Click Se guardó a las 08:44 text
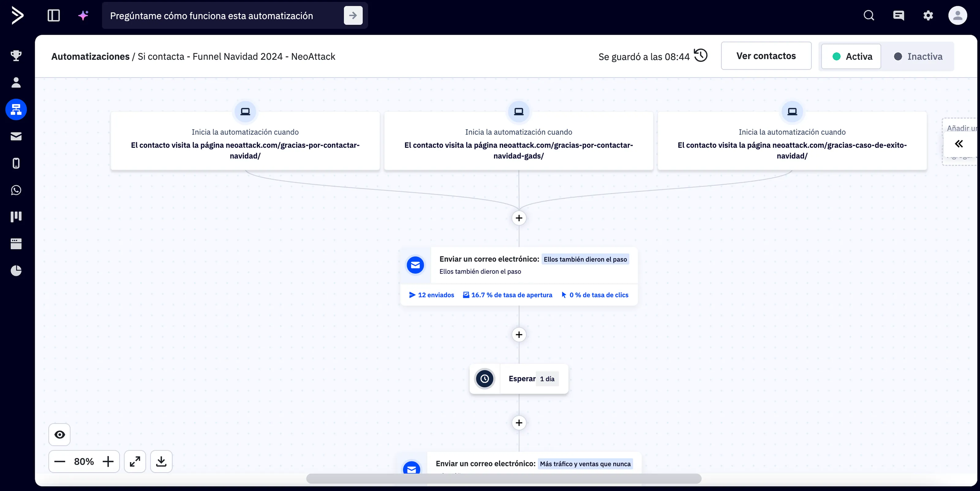Screen dimensions: 980x491 point(644,57)
